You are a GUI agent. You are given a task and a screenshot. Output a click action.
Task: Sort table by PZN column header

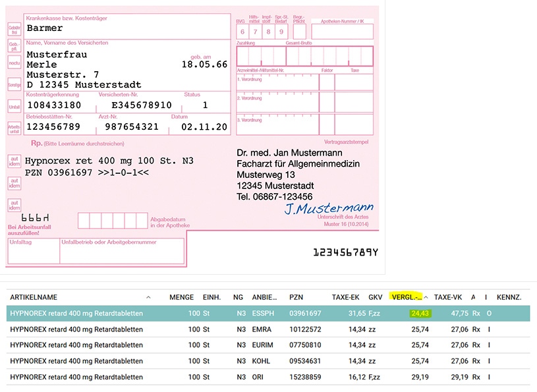tap(297, 297)
